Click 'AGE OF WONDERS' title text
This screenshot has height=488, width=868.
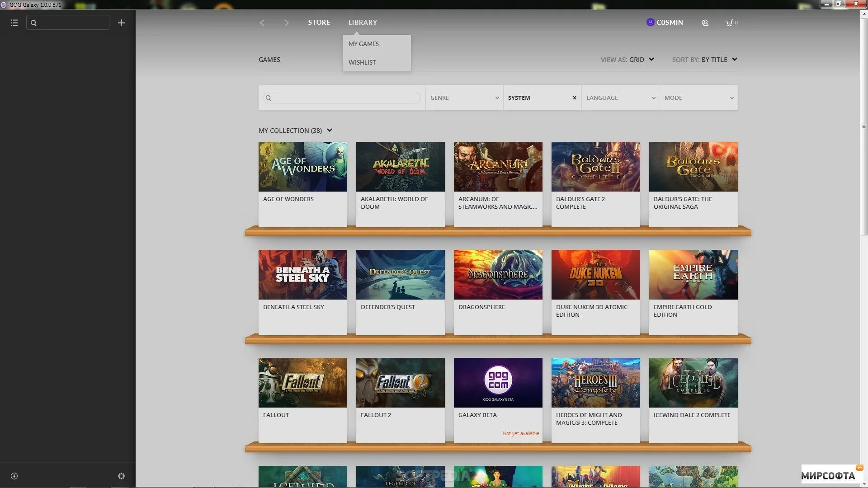click(288, 199)
